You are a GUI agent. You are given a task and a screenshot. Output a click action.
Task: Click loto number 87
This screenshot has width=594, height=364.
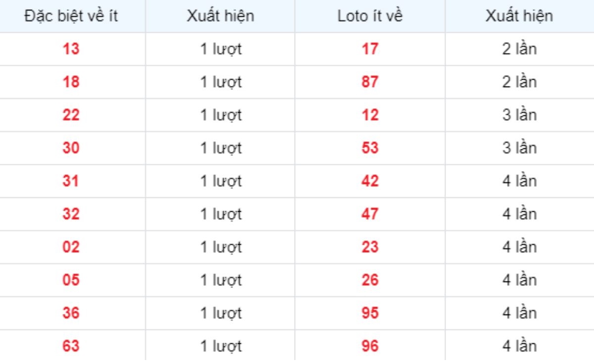tap(370, 82)
